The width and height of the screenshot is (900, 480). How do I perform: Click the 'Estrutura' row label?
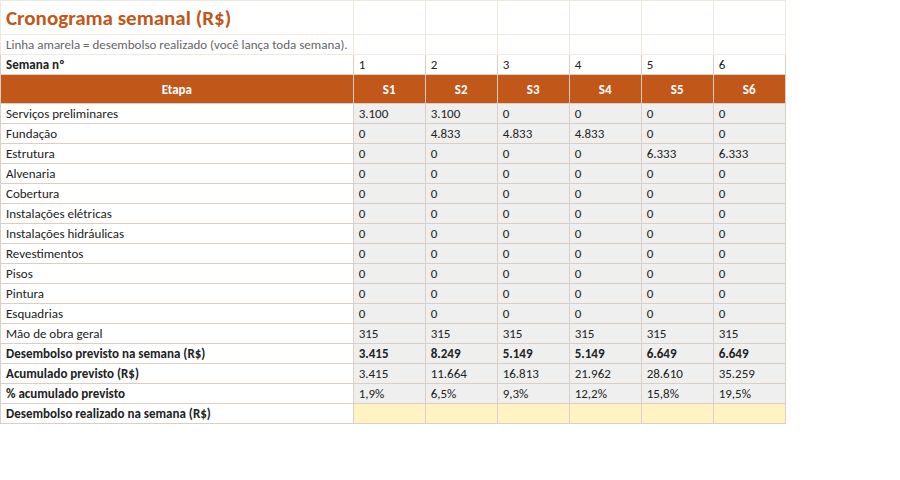tap(177, 154)
